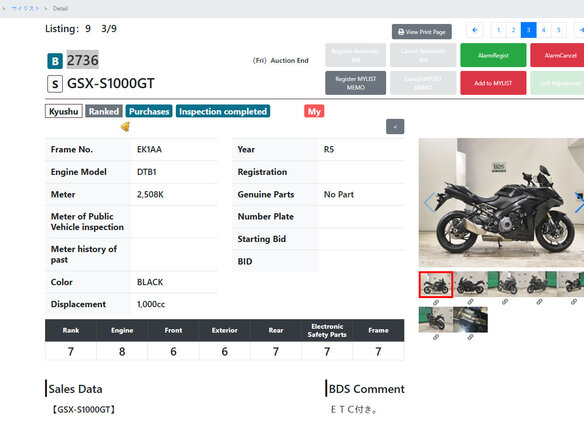
Task: Click the green AlarmRegist button
Action: click(x=493, y=55)
